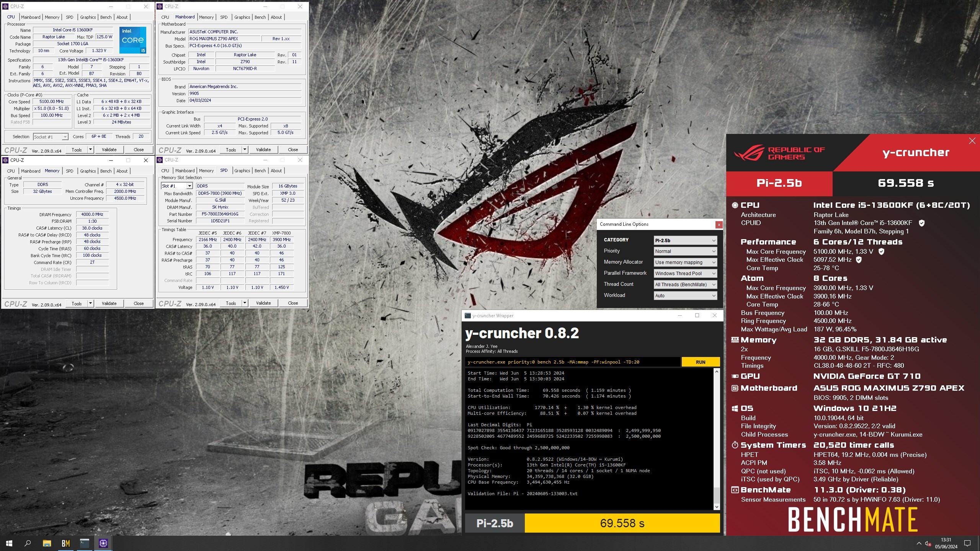
Task: Close the BenchMate result panel
Action: [x=972, y=141]
